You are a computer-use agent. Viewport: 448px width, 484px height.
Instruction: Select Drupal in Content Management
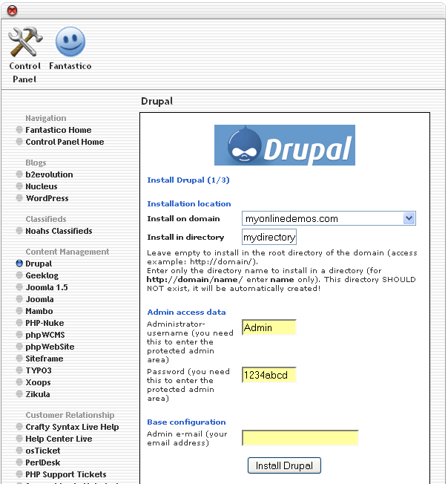click(39, 264)
